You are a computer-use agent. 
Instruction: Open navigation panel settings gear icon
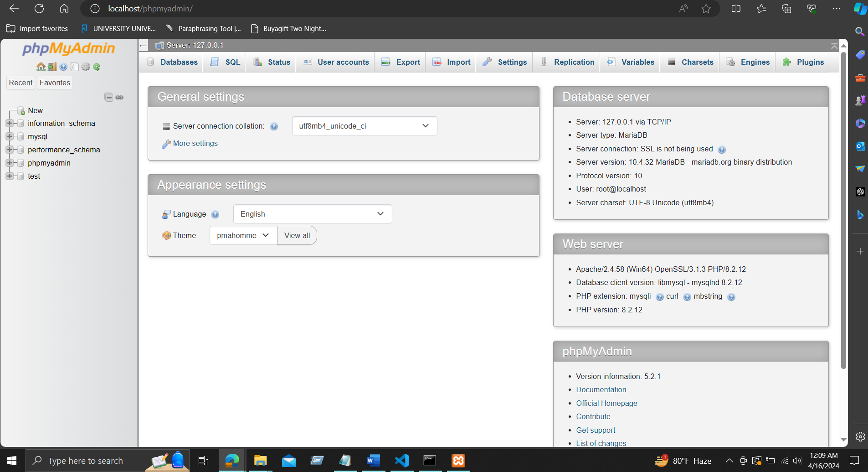[x=86, y=67]
